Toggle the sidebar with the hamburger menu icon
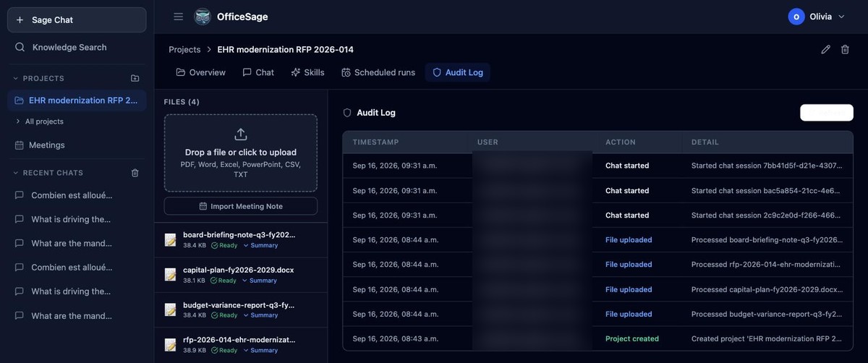 tap(178, 17)
